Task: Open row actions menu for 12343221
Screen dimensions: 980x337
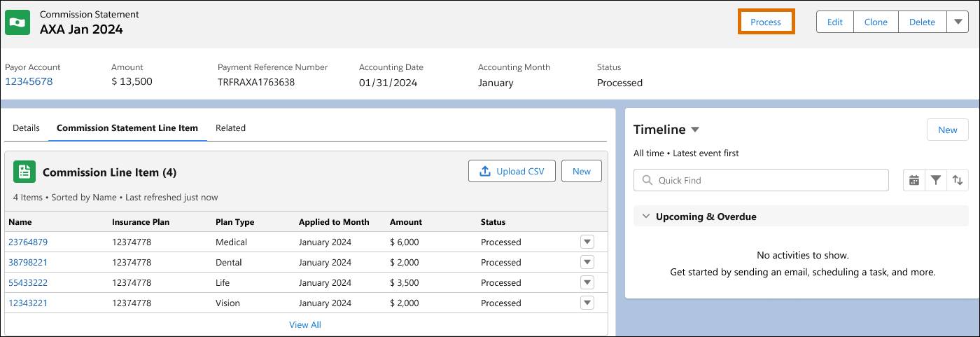Action: [x=587, y=303]
